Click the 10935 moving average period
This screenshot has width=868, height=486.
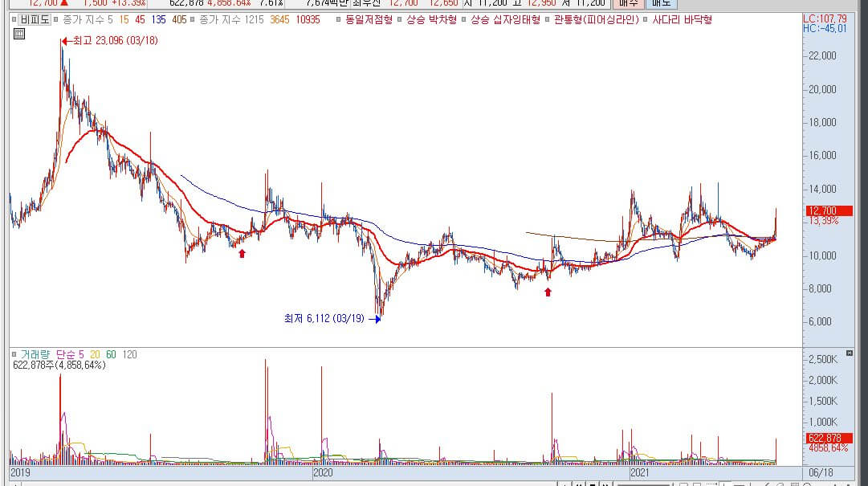pos(308,20)
